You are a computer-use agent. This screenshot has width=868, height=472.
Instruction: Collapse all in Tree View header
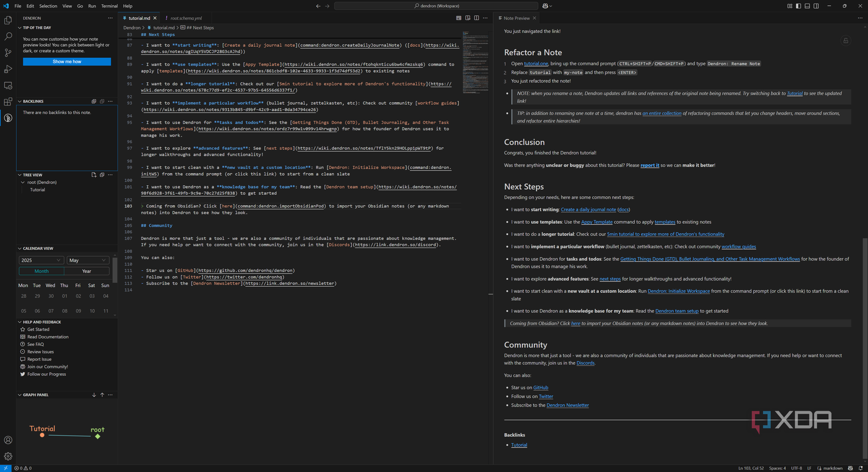[x=102, y=175]
